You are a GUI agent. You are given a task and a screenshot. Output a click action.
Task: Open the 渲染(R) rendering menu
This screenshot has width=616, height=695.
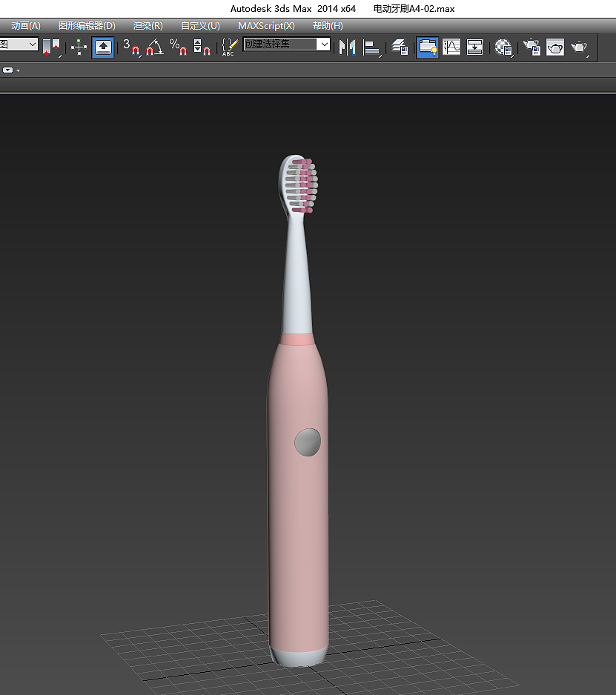pyautogui.click(x=148, y=26)
